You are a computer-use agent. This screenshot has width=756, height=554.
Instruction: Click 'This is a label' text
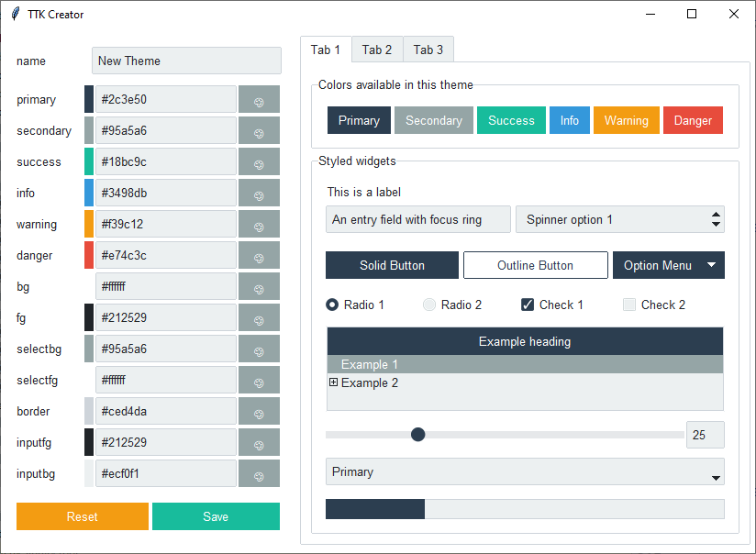click(x=364, y=192)
